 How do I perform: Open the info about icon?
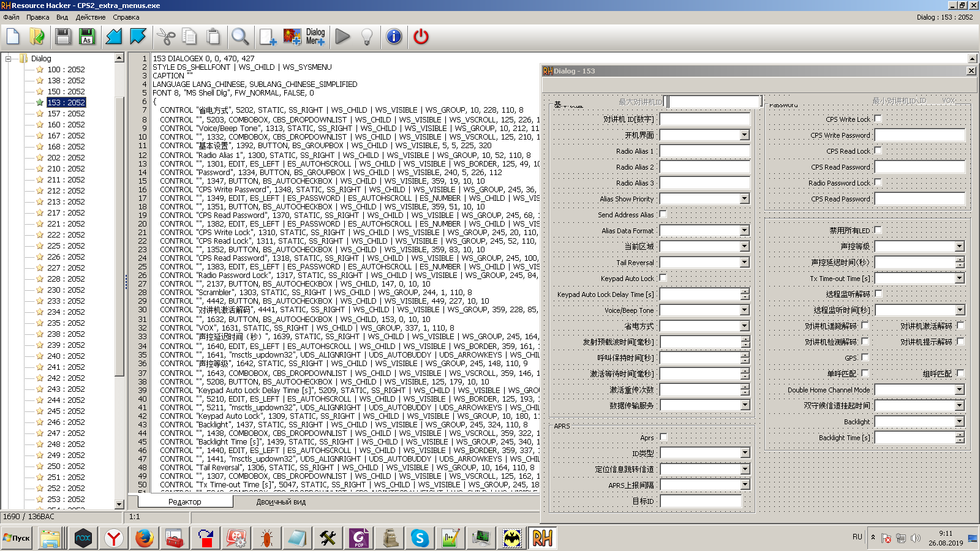(x=394, y=37)
